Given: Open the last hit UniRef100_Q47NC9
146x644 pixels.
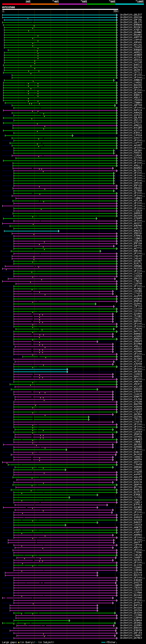Looking at the screenshot, I should point(131,638).
